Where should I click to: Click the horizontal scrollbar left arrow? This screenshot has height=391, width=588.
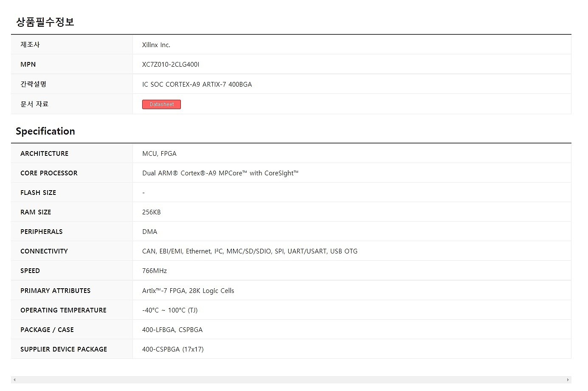pyautogui.click(x=14, y=380)
